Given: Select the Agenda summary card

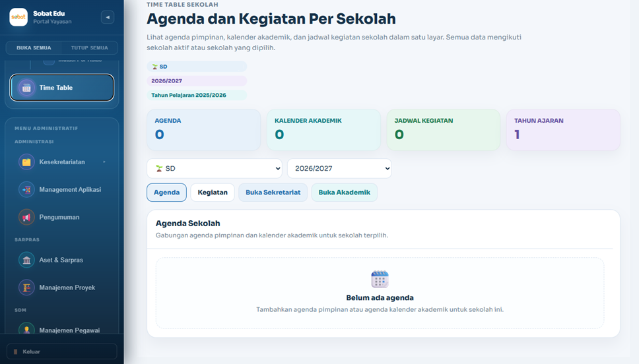Looking at the screenshot, I should coord(204,129).
